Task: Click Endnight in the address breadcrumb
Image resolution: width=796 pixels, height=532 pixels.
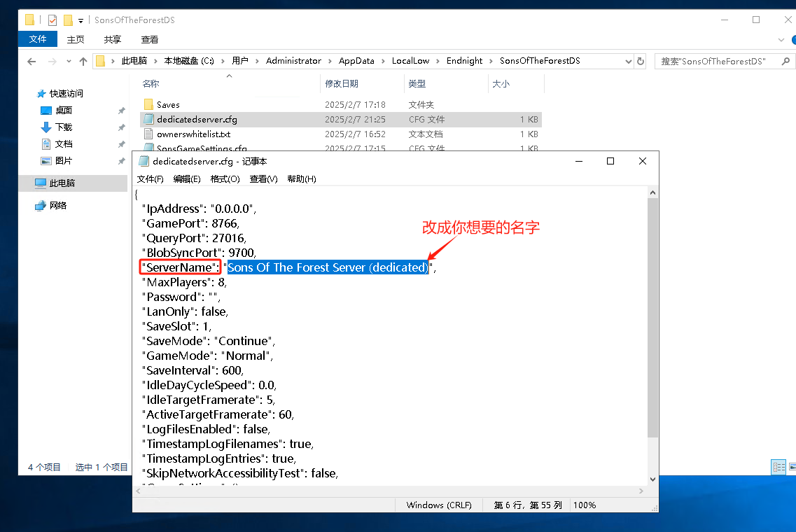Action: (464, 61)
